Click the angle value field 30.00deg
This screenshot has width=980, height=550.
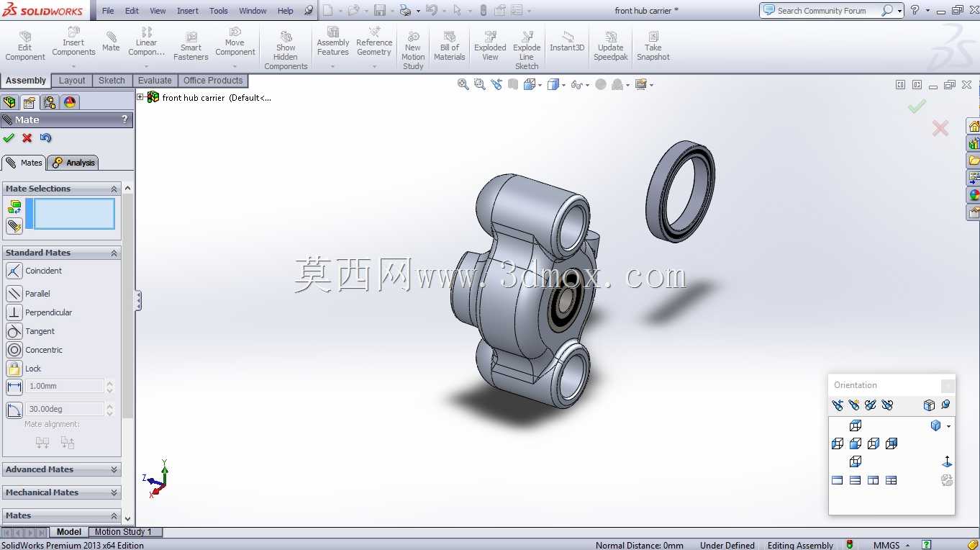(65, 410)
